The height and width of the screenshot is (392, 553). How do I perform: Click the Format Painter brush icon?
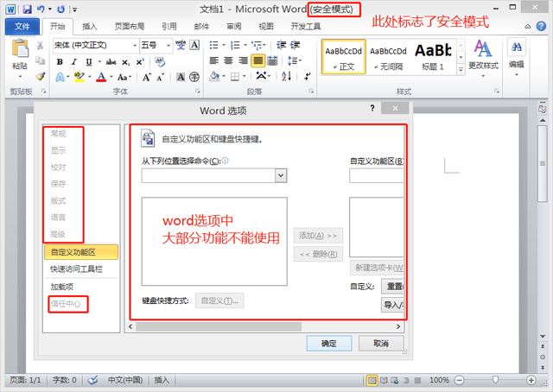[x=41, y=76]
